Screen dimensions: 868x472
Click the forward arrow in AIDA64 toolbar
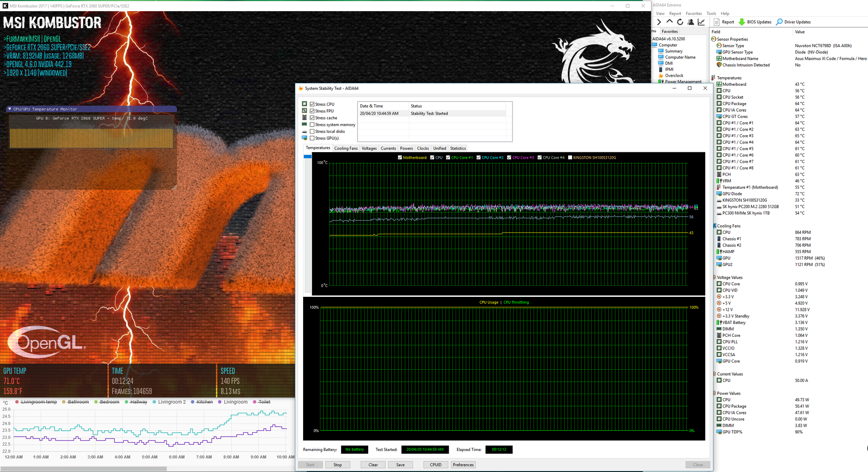point(659,22)
